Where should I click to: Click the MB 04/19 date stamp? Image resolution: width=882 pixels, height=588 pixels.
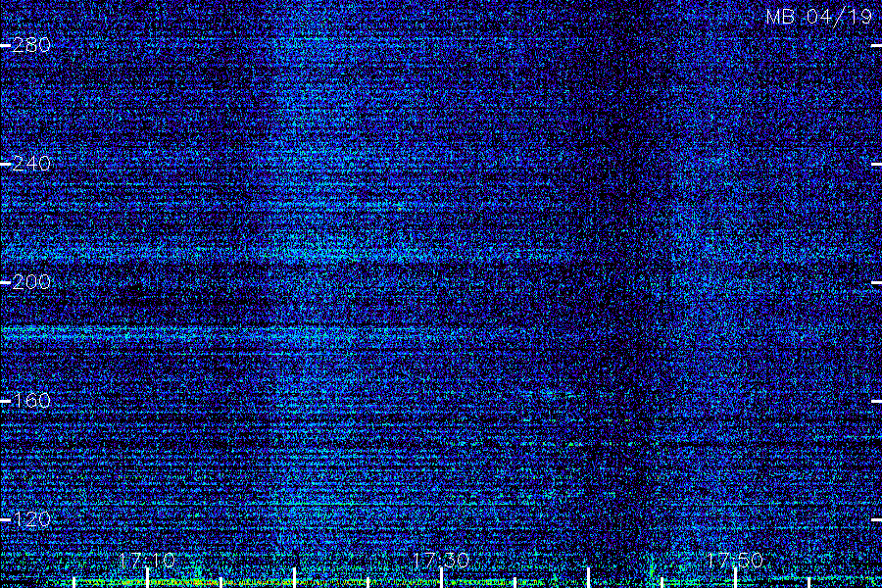[819, 17]
